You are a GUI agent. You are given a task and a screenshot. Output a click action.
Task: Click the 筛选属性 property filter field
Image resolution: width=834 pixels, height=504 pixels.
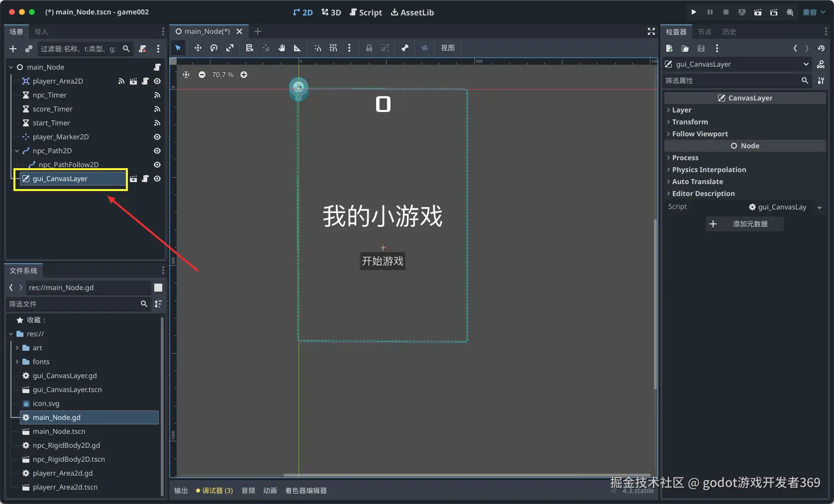pyautogui.click(x=737, y=81)
